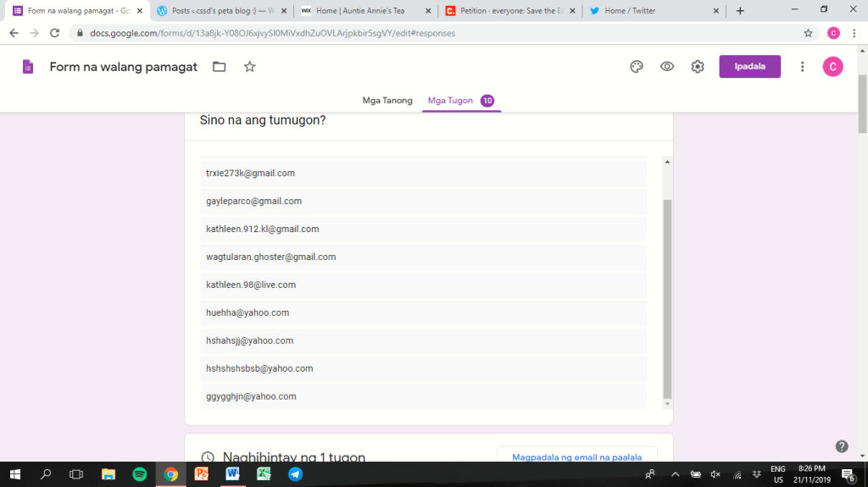
Task: Bookmark this page with the star icon
Action: click(x=808, y=33)
